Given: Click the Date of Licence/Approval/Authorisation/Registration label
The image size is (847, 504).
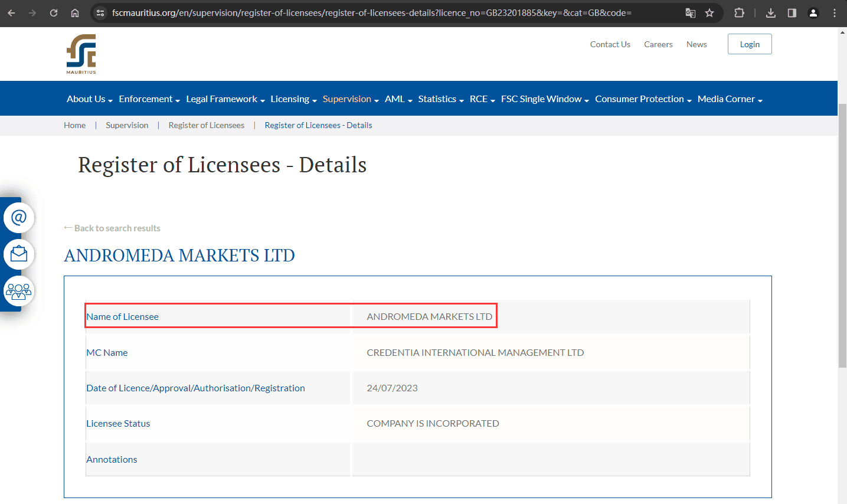Looking at the screenshot, I should (195, 388).
